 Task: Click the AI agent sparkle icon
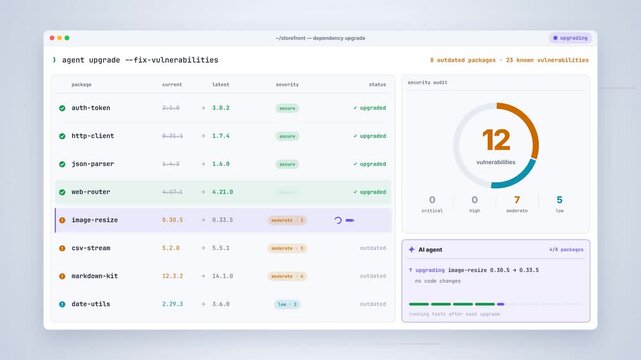point(411,249)
